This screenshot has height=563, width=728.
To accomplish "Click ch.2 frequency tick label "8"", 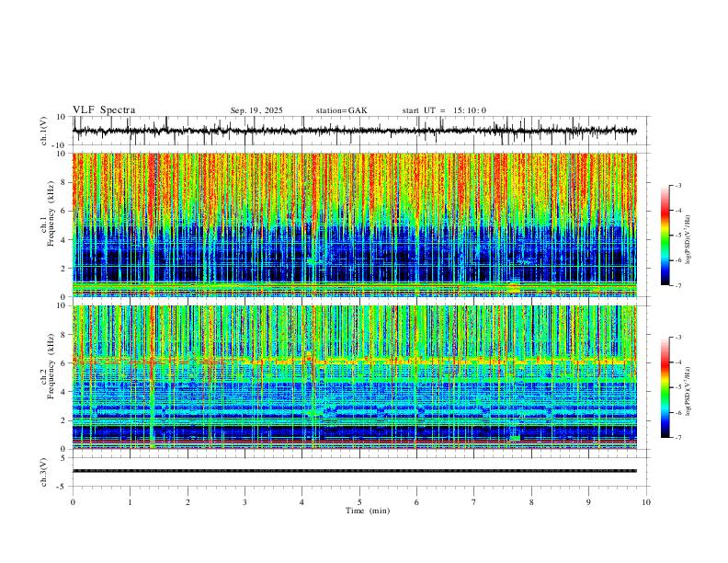I will click(63, 335).
